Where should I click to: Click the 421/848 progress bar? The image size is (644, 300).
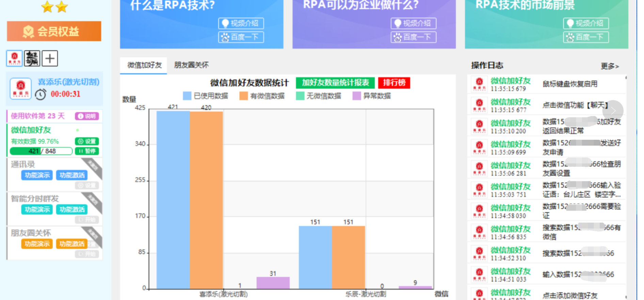tap(41, 151)
